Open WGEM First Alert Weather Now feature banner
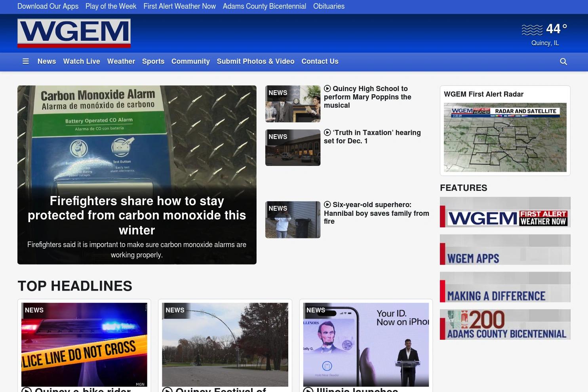 click(x=505, y=212)
